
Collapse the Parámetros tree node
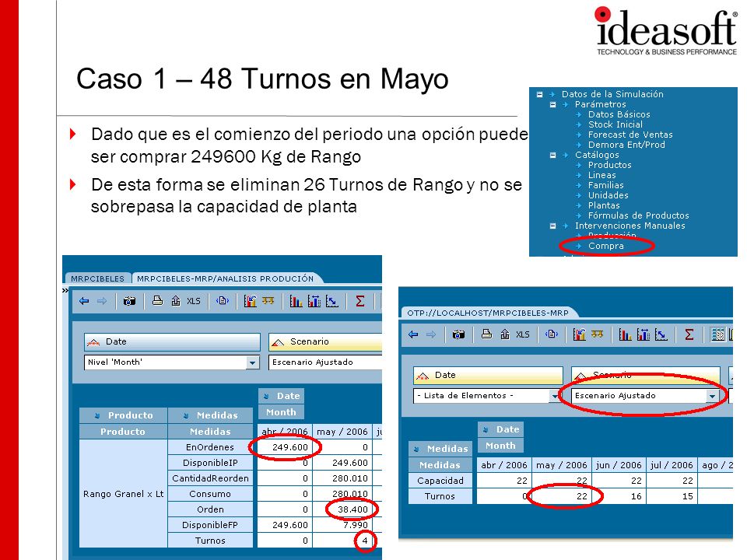pyautogui.click(x=553, y=104)
